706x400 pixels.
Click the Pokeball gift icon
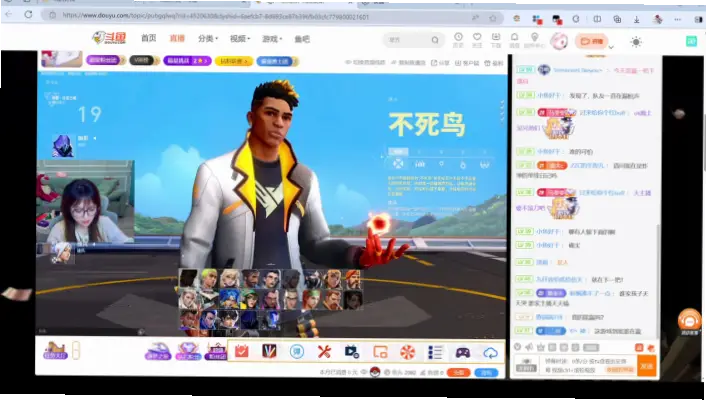375,372
